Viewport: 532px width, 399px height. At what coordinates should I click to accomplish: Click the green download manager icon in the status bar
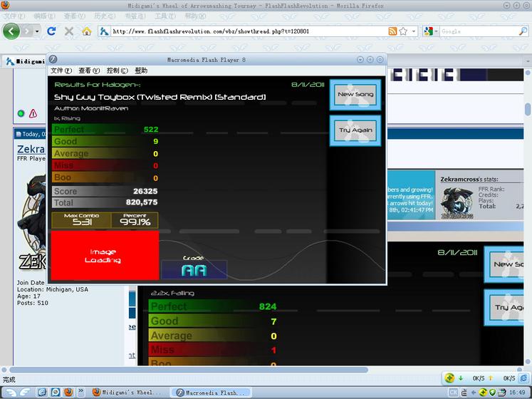(449, 378)
